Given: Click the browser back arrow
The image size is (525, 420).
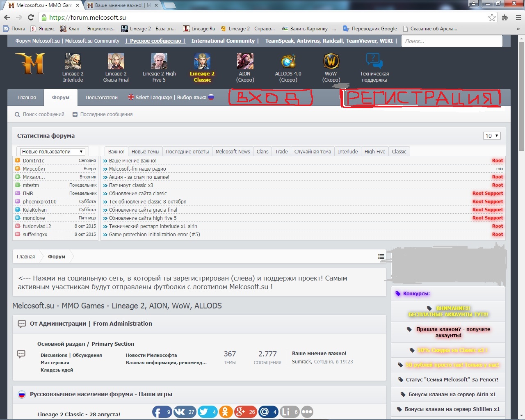Looking at the screenshot, I should coord(7,17).
